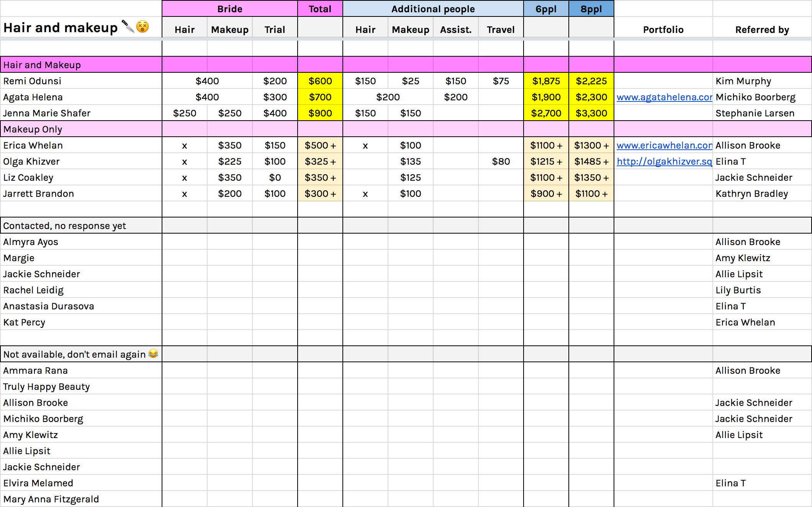The width and height of the screenshot is (812, 507).
Task: Select the 'Makeup Only' section row
Action: (406, 129)
